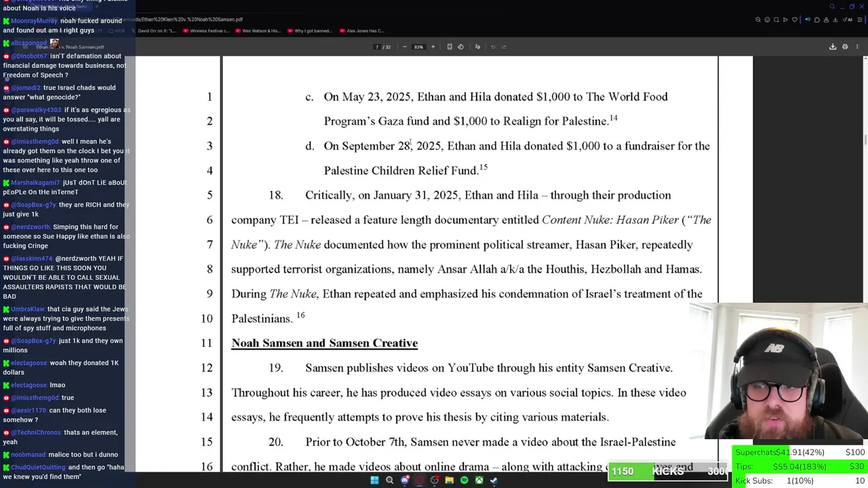Click footnote 16 after 'Palestinians.'
The height and width of the screenshot is (488, 868).
300,315
